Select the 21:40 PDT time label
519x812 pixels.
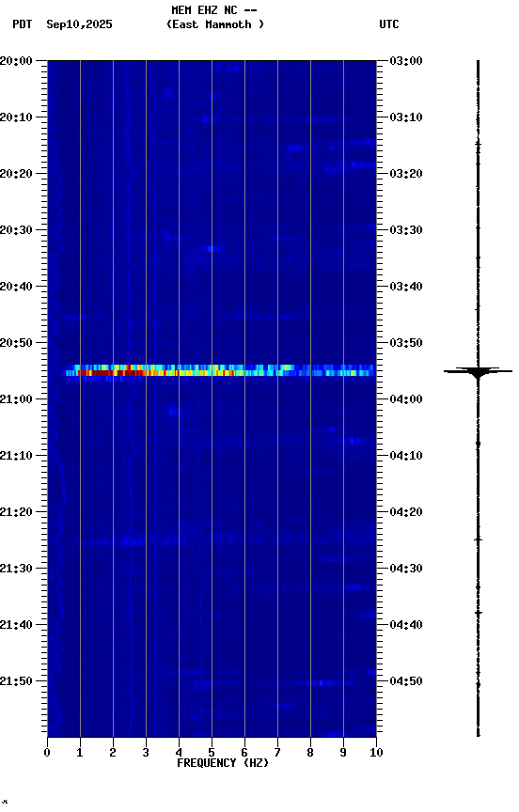pos(16,625)
